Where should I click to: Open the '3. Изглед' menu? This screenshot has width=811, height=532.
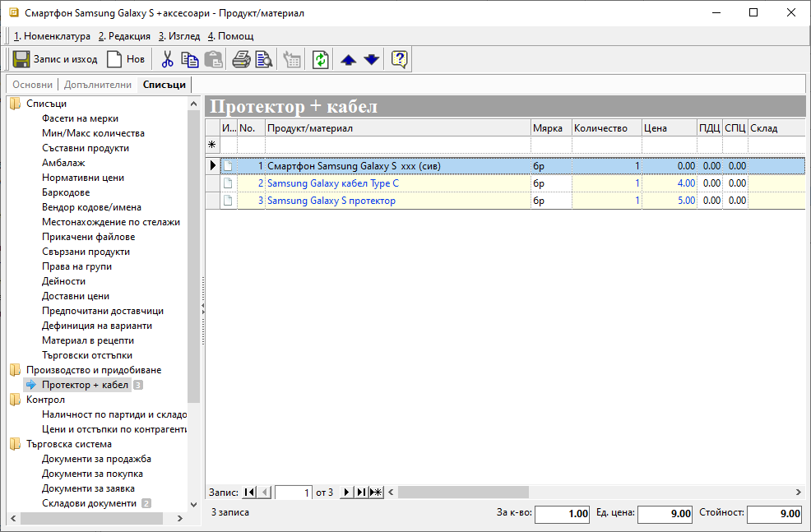[179, 36]
